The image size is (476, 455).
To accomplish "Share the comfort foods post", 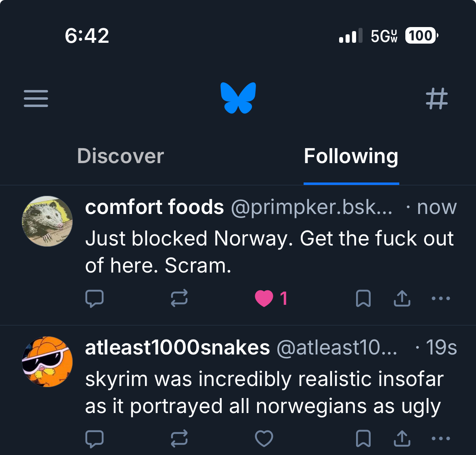I will tap(402, 299).
